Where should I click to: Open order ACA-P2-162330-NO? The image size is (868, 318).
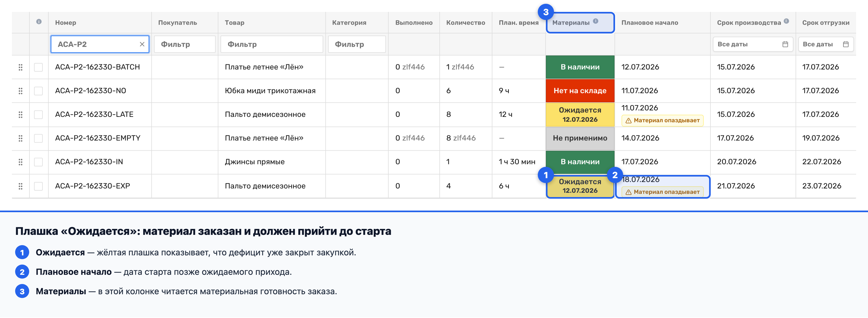91,90
